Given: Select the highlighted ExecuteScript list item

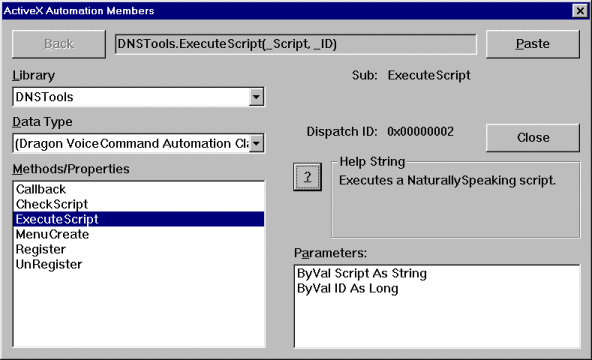Looking at the screenshot, I should coord(139,219).
